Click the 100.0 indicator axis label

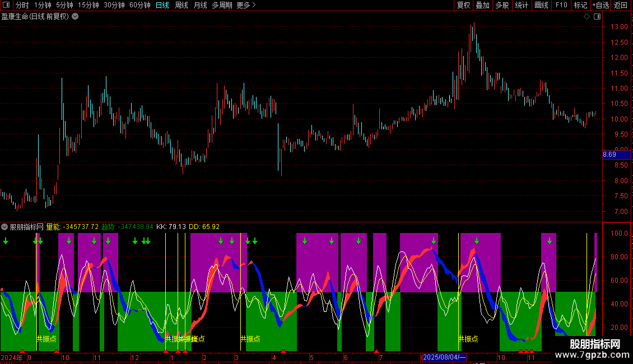click(619, 234)
